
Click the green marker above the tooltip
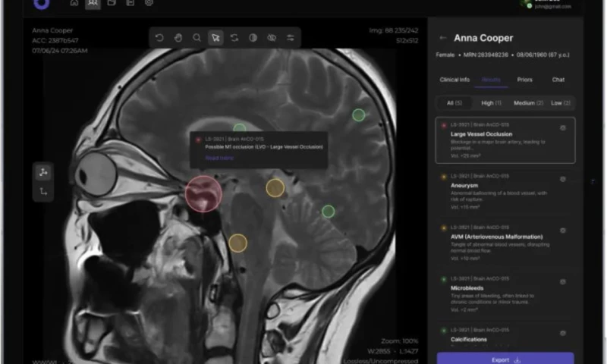[240, 127]
